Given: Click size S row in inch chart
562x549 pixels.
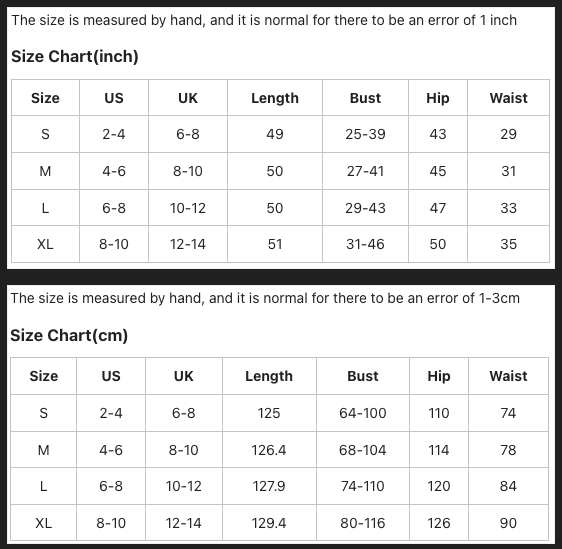Looking at the screenshot, I should (x=280, y=134).
